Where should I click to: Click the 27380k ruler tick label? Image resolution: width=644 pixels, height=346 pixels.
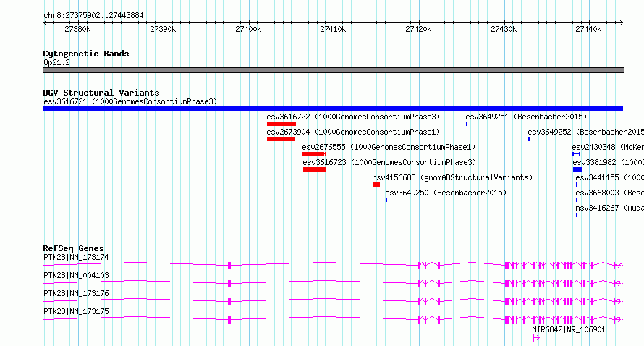pyautogui.click(x=77, y=29)
